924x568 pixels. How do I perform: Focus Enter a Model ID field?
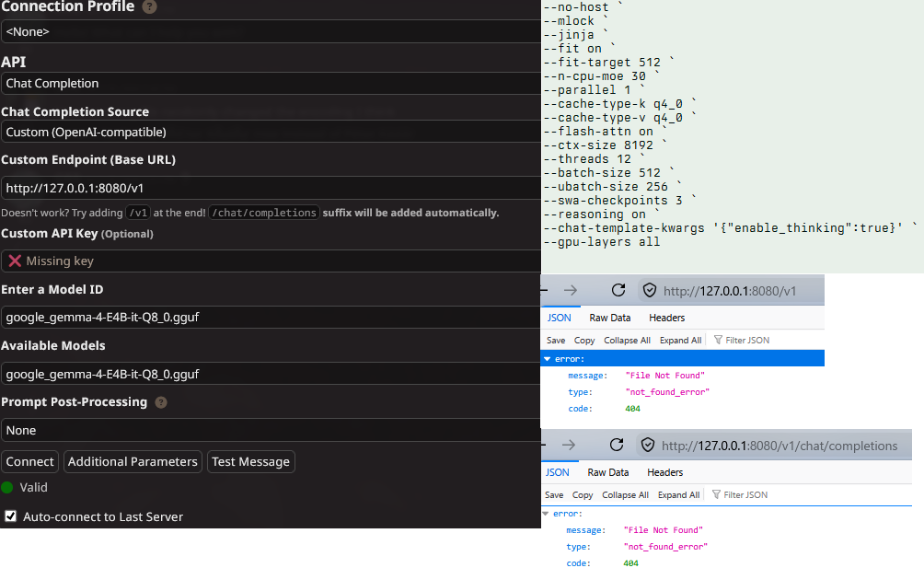click(x=271, y=317)
